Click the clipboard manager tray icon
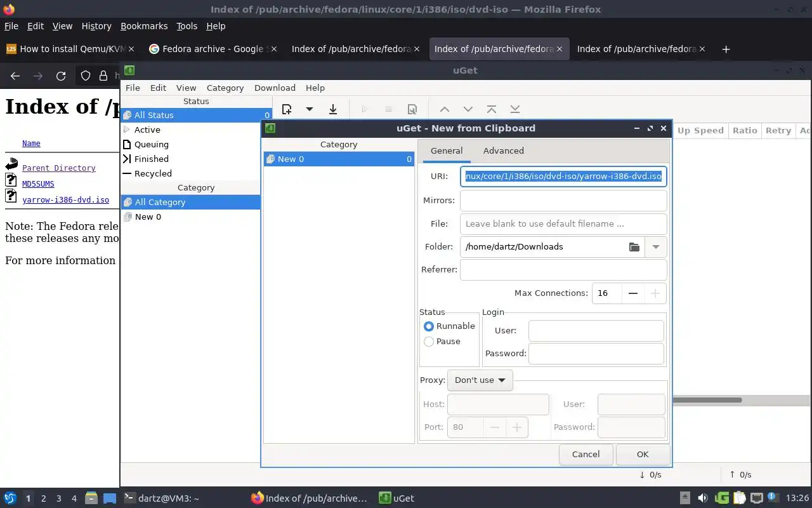Screen dimensions: 812x508 pos(740,498)
